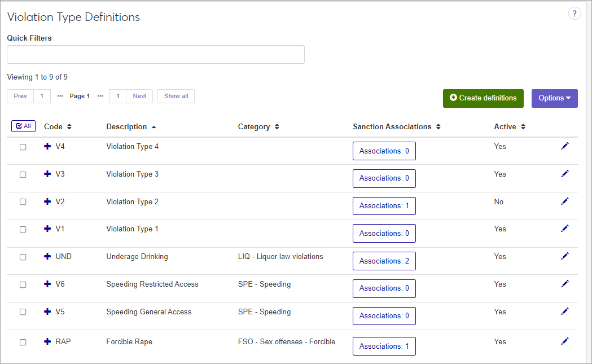Go to the Next page
592x364 pixels.
(x=139, y=97)
